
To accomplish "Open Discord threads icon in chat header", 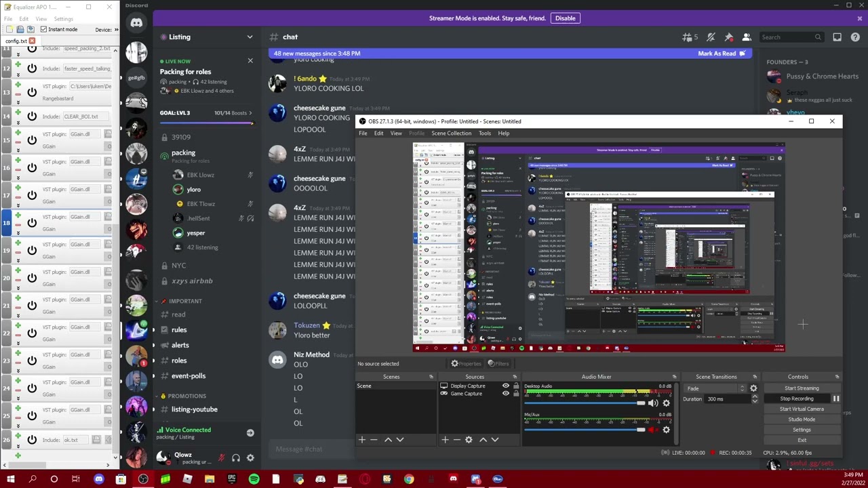I will pos(690,37).
